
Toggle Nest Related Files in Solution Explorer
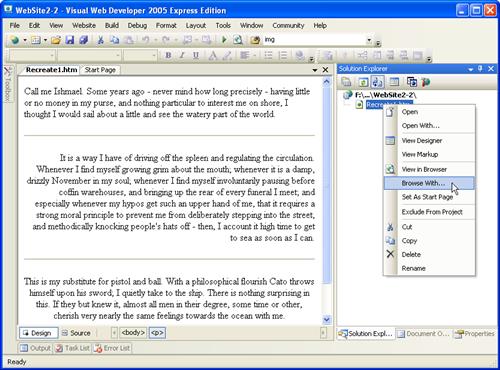point(378,82)
